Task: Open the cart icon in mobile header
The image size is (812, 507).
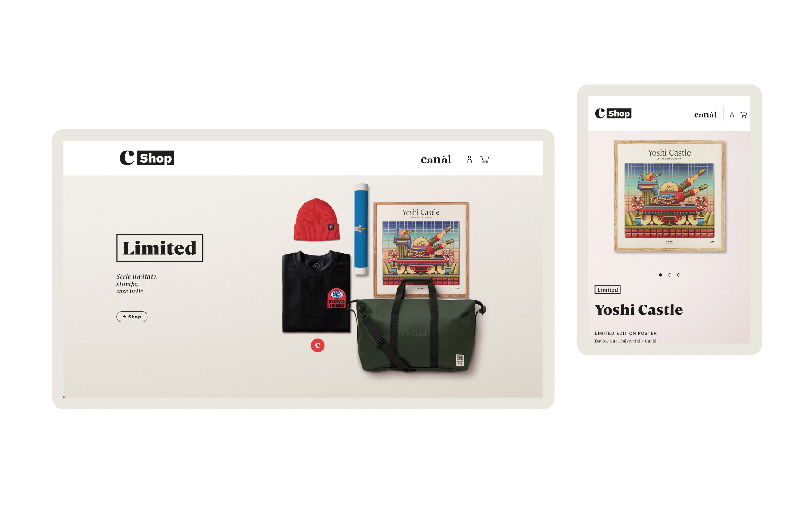Action: coord(743,115)
